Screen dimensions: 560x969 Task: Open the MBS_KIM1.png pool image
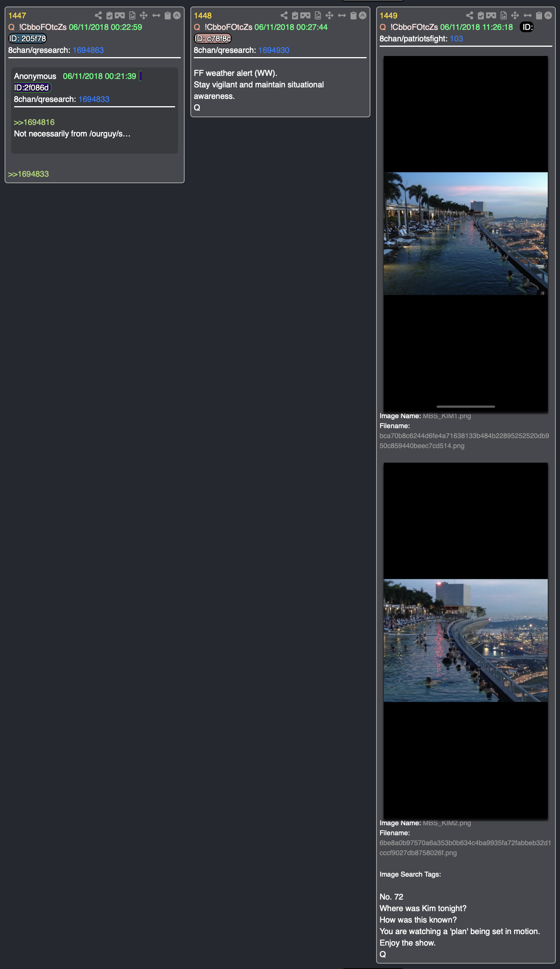[x=465, y=234]
